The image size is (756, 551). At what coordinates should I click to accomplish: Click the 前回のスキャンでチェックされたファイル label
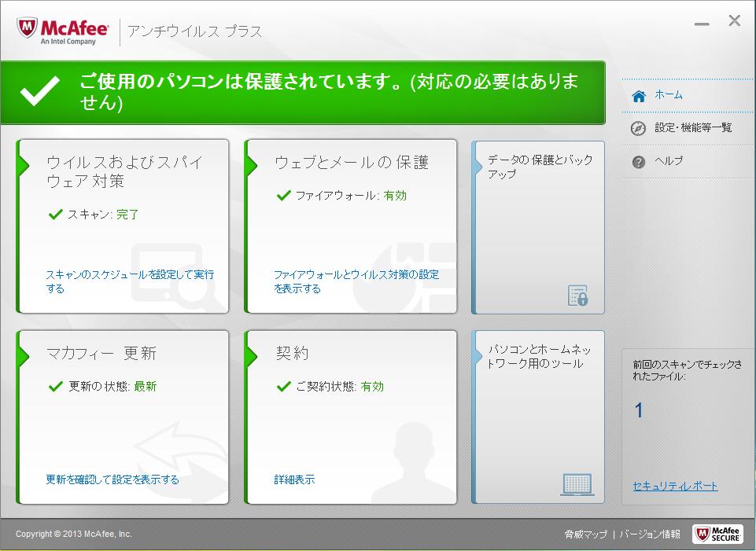[x=687, y=370]
